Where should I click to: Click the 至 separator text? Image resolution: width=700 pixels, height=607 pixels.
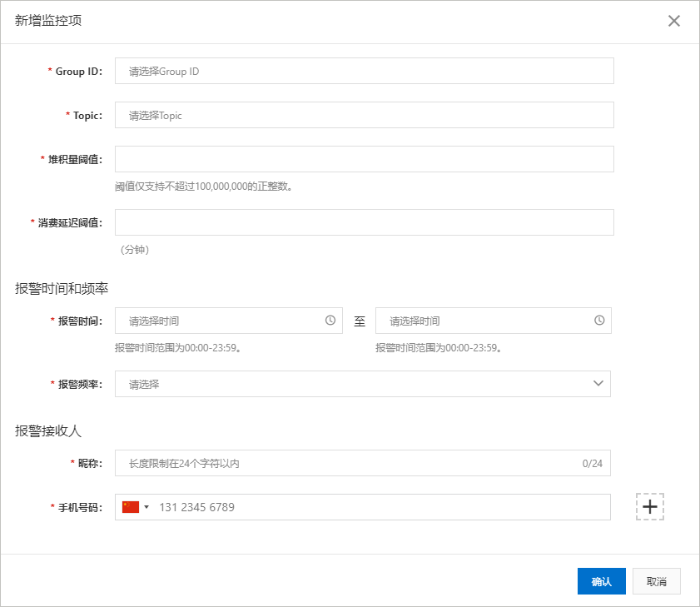tap(360, 321)
